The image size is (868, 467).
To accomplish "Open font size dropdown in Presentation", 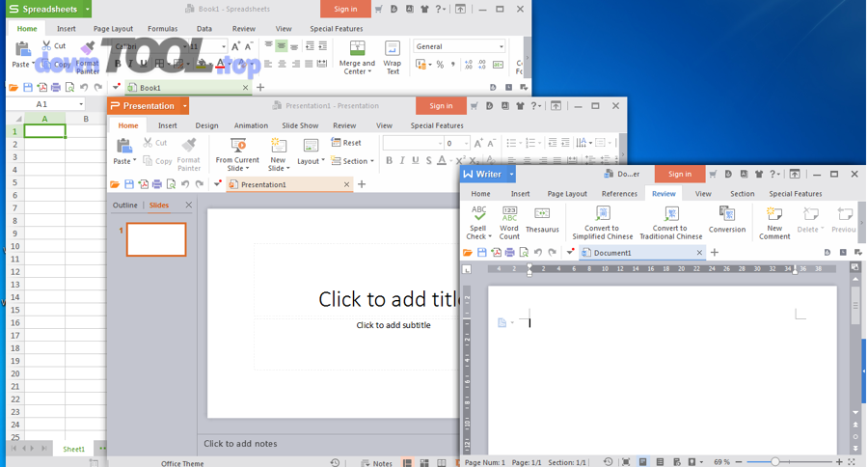I will (x=466, y=143).
